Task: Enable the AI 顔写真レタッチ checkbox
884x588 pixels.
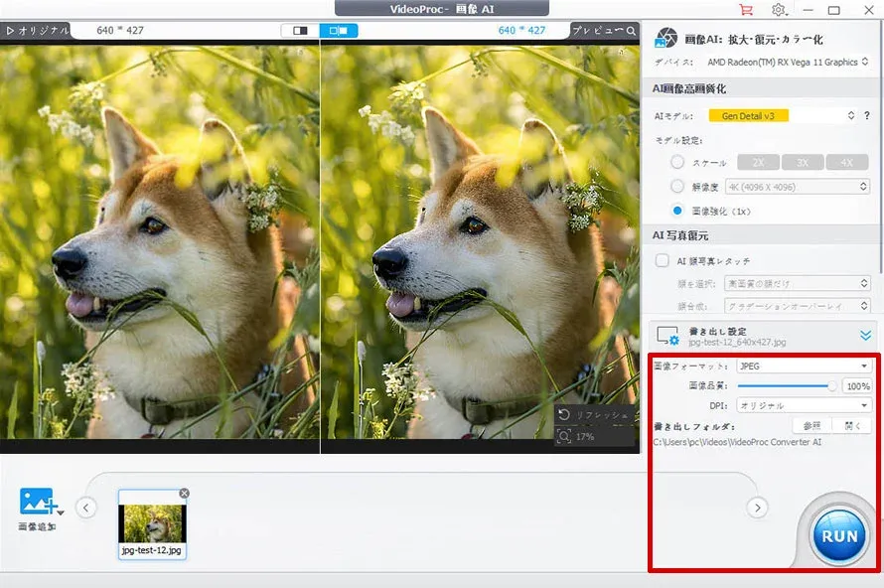Action: point(662,260)
